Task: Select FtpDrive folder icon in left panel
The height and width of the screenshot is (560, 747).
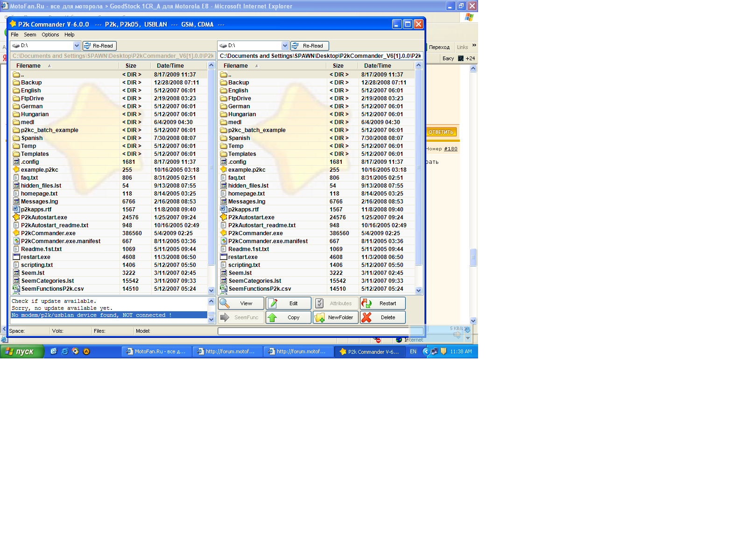Action: (16, 98)
